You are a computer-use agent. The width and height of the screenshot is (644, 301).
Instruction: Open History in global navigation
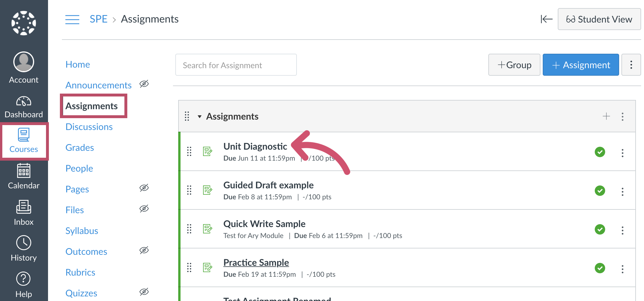tap(24, 249)
